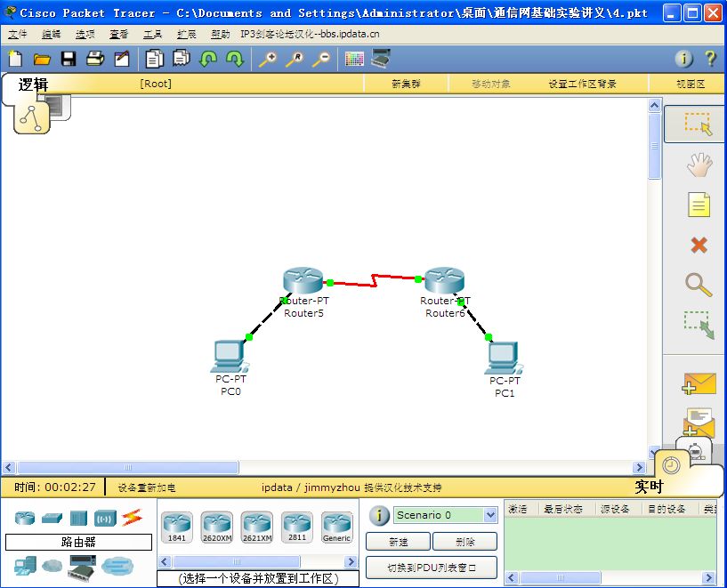Screen dimensions: 727x588
Task: Click 切换到PDU列表窗口 button
Action: point(432,568)
